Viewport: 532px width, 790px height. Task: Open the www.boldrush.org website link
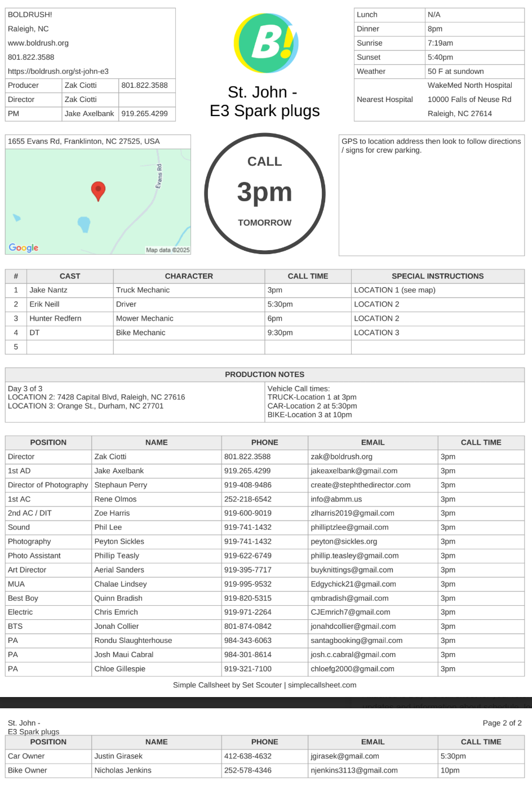[x=38, y=43]
